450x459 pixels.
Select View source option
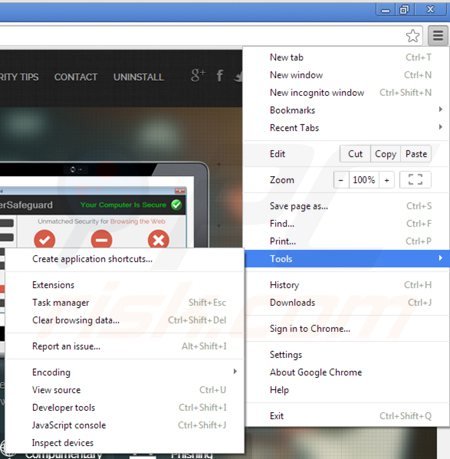point(125,390)
